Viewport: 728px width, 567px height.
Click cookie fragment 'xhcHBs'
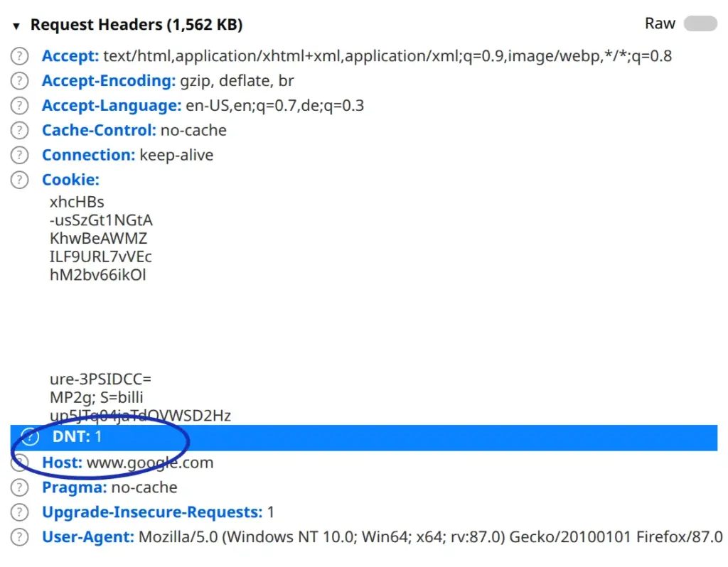[x=77, y=202]
